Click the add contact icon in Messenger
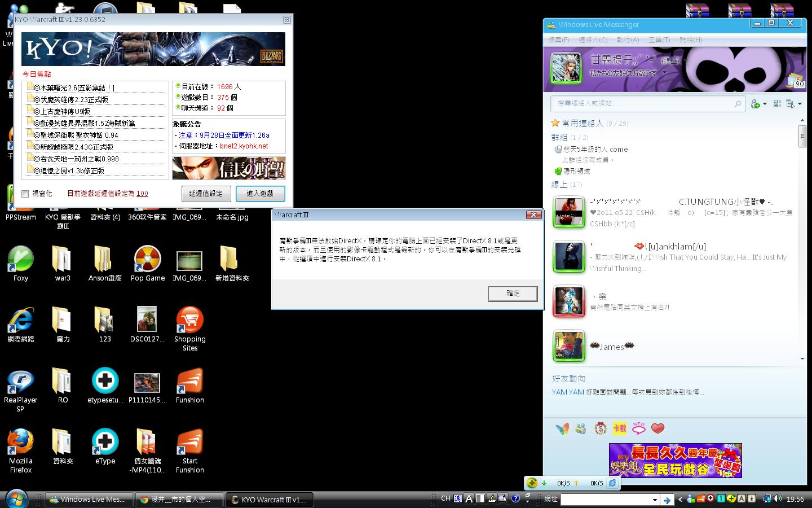 coord(755,104)
